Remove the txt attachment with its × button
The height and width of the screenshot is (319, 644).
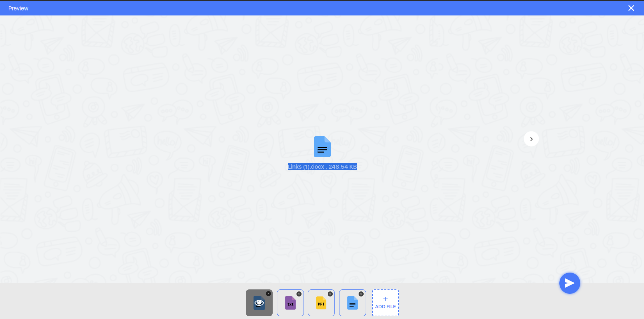click(x=299, y=293)
